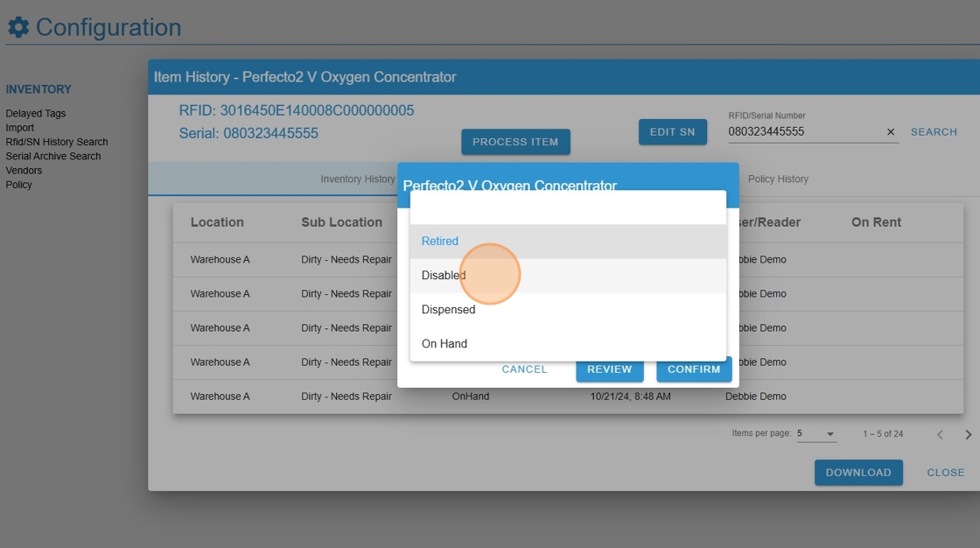The image size is (980, 548).
Task: Click the DOWNLOAD button
Action: click(858, 473)
